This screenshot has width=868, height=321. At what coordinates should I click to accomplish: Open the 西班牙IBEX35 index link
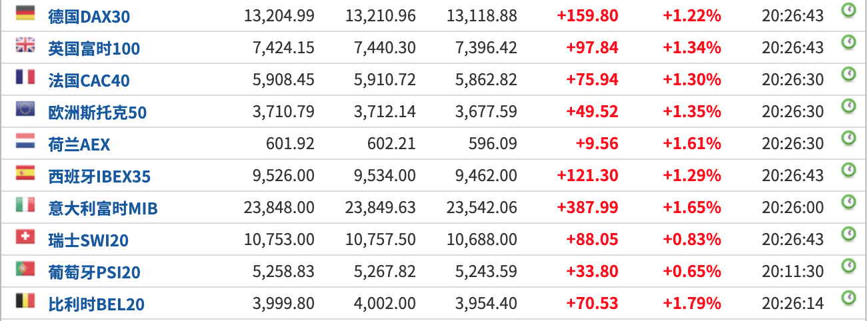[x=99, y=176]
